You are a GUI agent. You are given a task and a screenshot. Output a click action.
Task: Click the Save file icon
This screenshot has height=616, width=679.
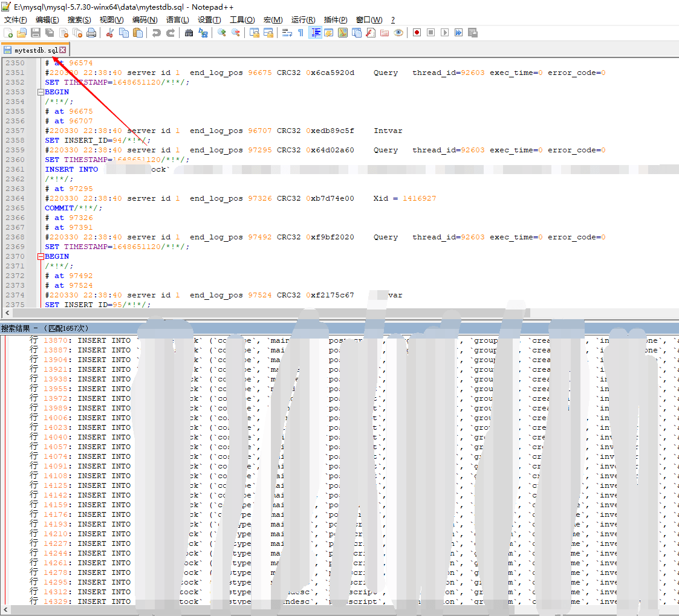click(36, 33)
